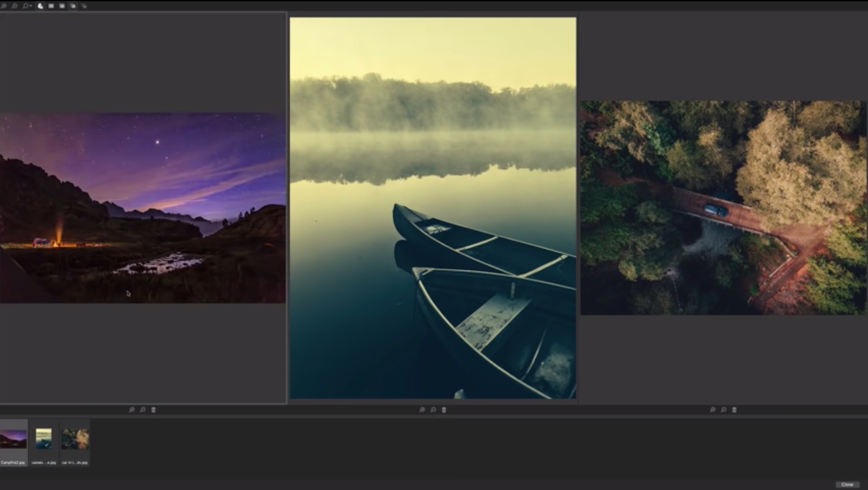Screen dimensions: 868x490
Task: Select the side-by-side view layout icon
Action: [x=62, y=6]
